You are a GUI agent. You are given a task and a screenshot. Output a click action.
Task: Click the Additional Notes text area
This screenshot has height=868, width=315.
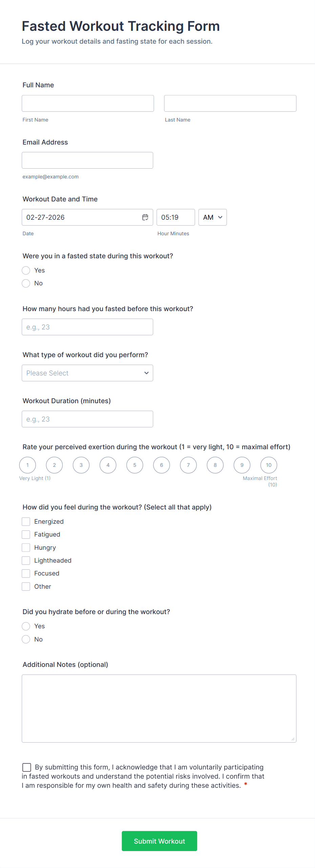coord(159,708)
